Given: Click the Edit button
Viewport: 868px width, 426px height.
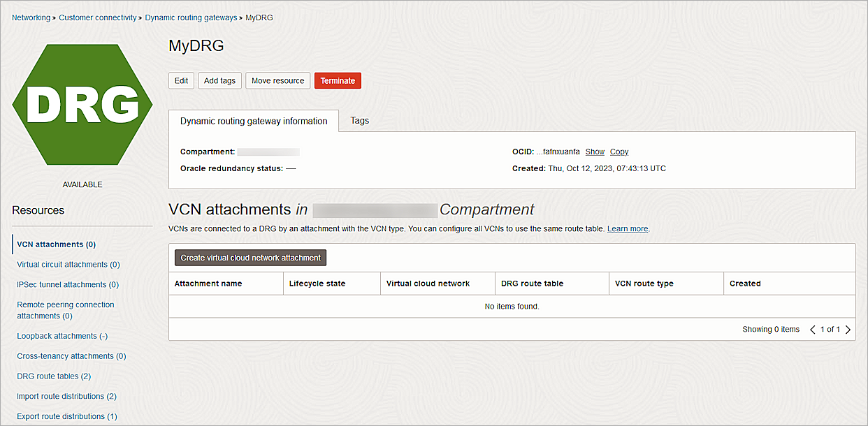Looking at the screenshot, I should [181, 80].
